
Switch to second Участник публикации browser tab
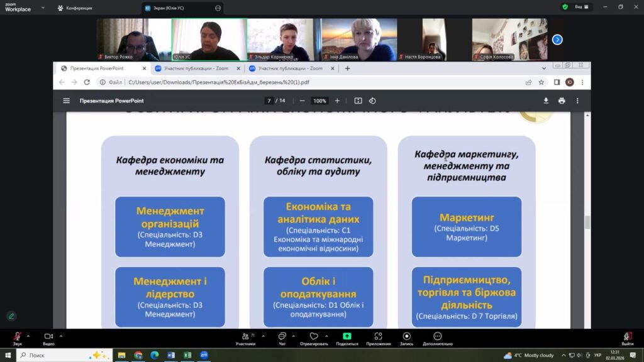286,69
